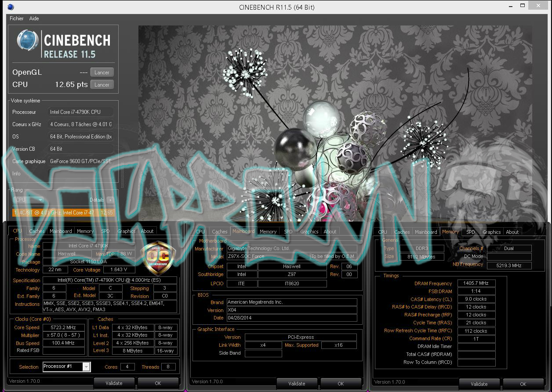This screenshot has width=552, height=392.
Task: Go to CPU tab in memory timings CPU-Z window
Action: [383, 232]
